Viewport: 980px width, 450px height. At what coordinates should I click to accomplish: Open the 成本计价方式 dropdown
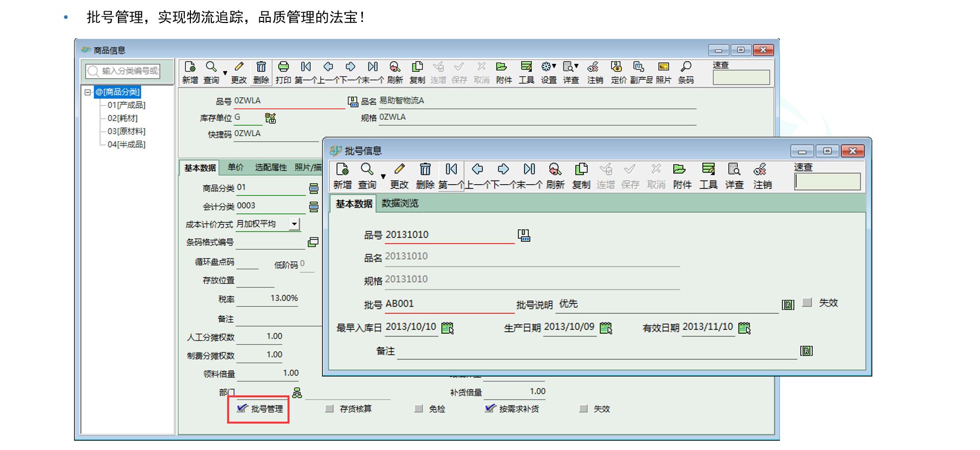pyautogui.click(x=295, y=224)
